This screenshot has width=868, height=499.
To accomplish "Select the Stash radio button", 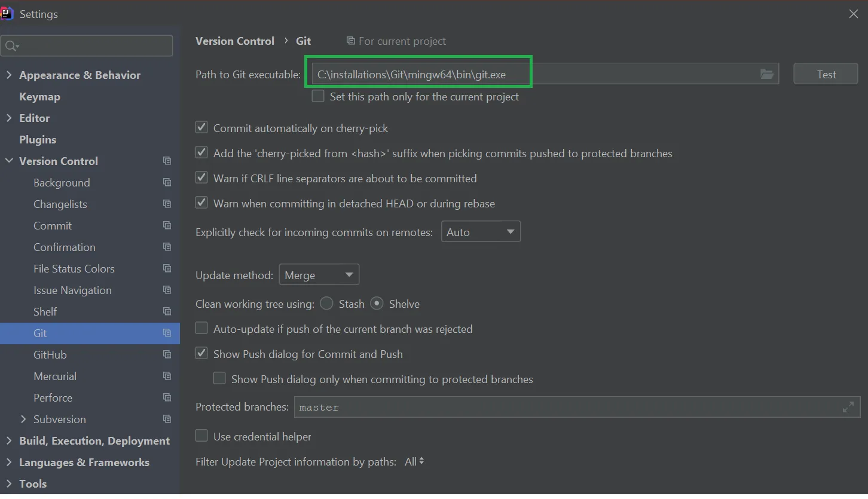I will (326, 304).
